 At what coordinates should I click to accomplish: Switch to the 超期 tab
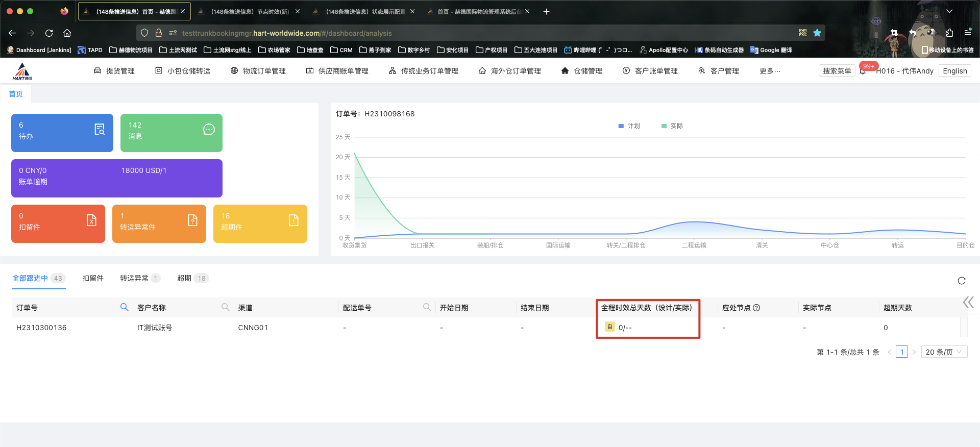184,278
